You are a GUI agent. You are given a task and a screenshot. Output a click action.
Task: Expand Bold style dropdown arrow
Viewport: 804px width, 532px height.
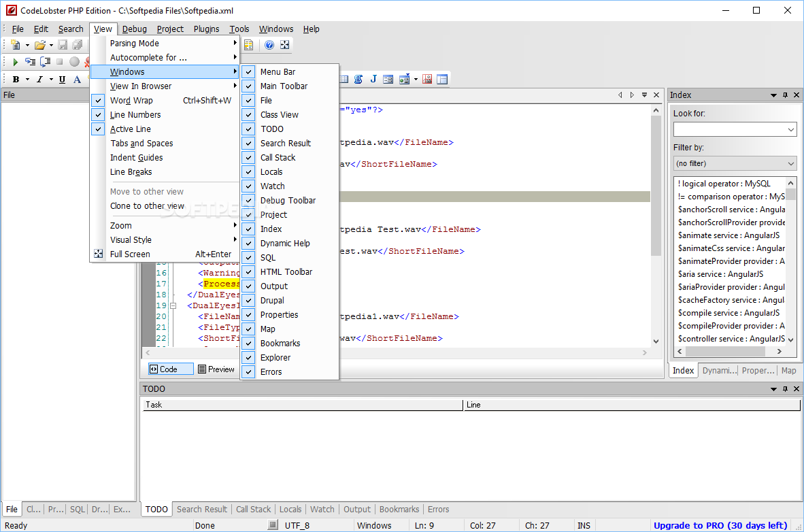[27, 80]
